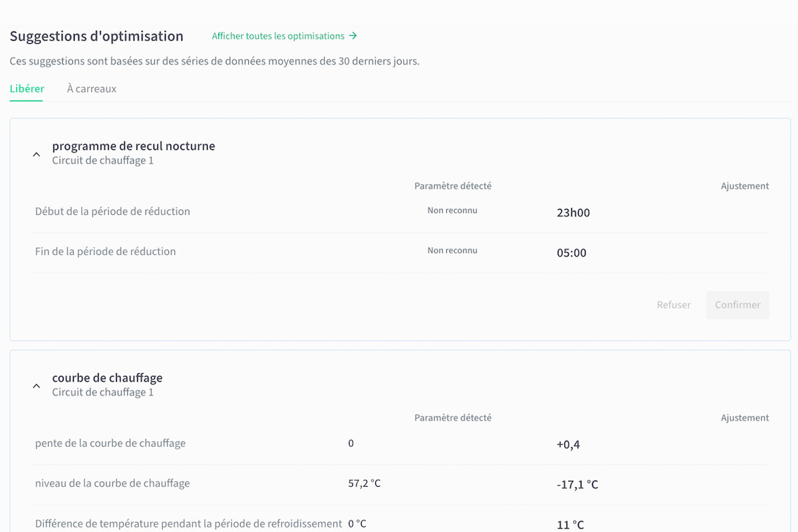Click the 05:00 end time adjustment

(571, 253)
